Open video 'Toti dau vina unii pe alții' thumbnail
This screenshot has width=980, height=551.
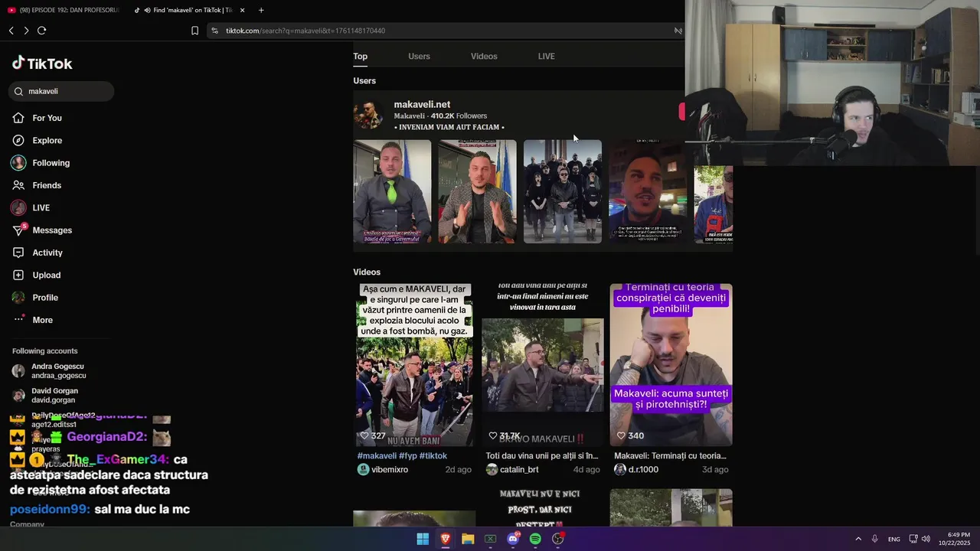tap(543, 365)
